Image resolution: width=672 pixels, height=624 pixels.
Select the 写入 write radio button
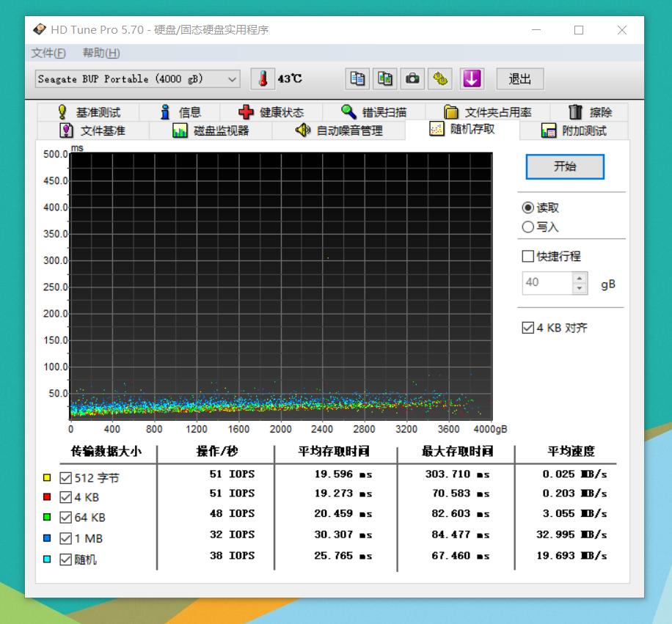527,227
